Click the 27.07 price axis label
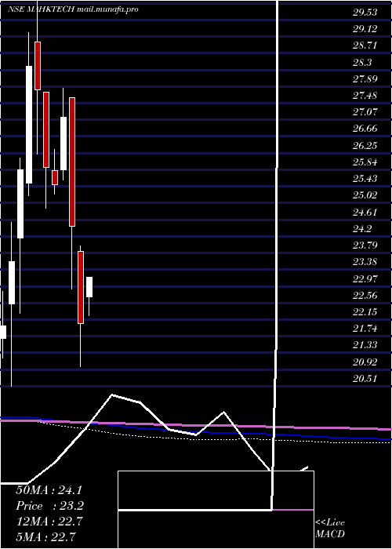 tap(365, 112)
